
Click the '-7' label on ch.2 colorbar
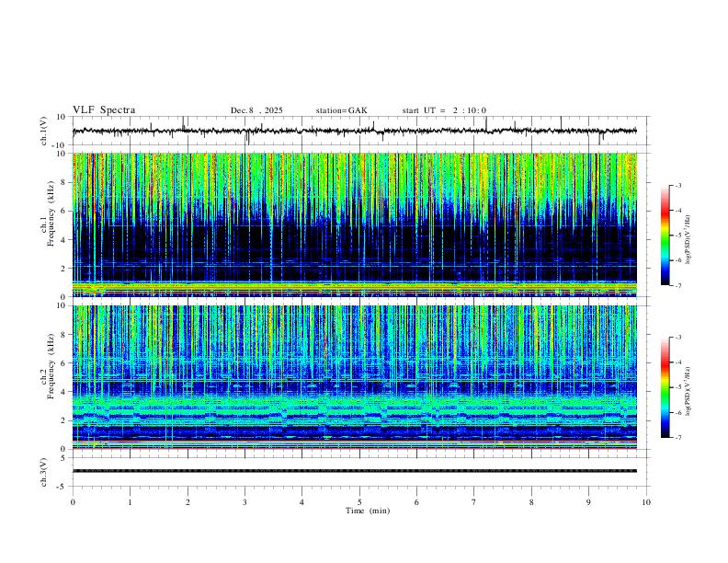[x=678, y=438]
